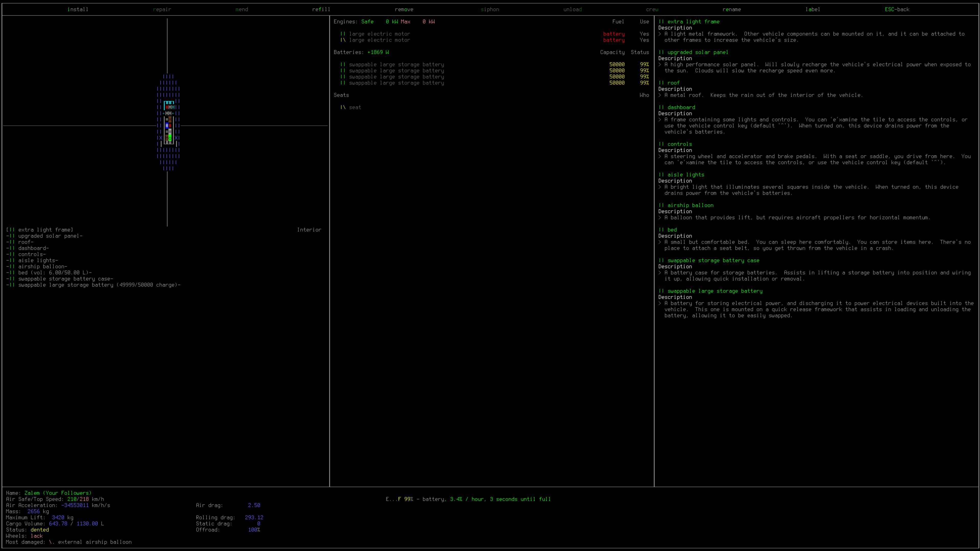Click the blue-highlighted '#' cursor tile
The width and height of the screenshot is (980, 551).
[x=167, y=126]
